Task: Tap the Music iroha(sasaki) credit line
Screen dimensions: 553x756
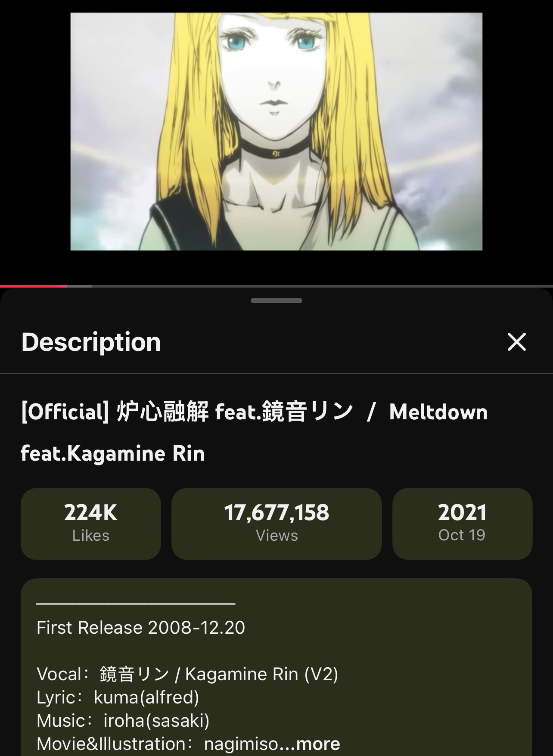Action: pos(123,720)
